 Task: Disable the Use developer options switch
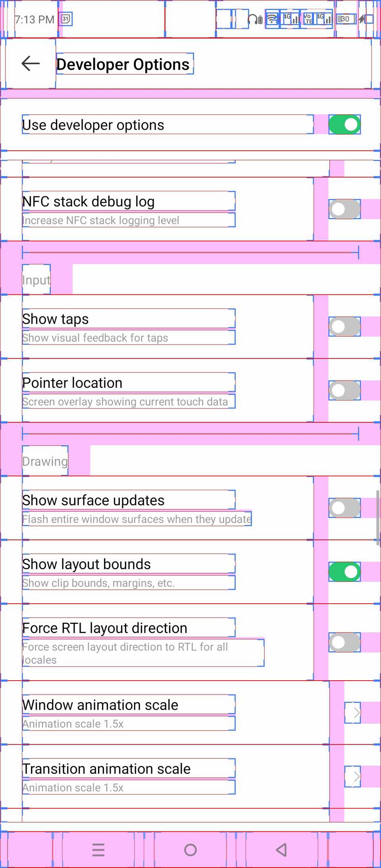[x=344, y=124]
